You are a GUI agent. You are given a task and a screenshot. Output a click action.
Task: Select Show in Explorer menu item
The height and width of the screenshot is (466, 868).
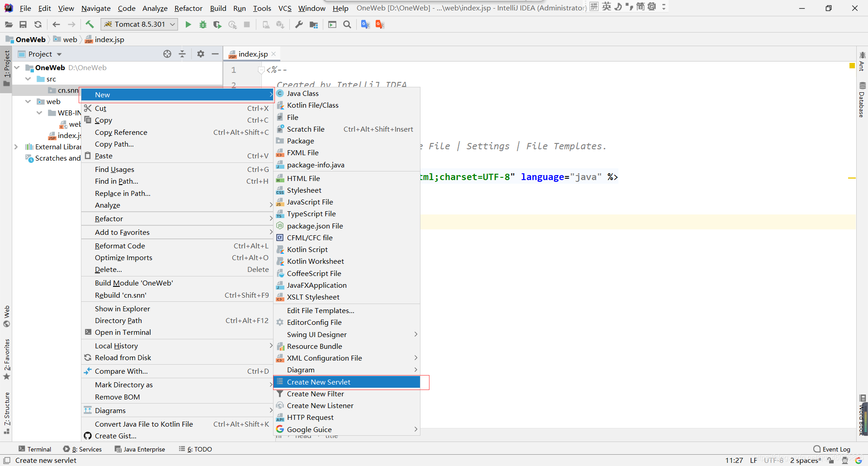tap(177, 309)
